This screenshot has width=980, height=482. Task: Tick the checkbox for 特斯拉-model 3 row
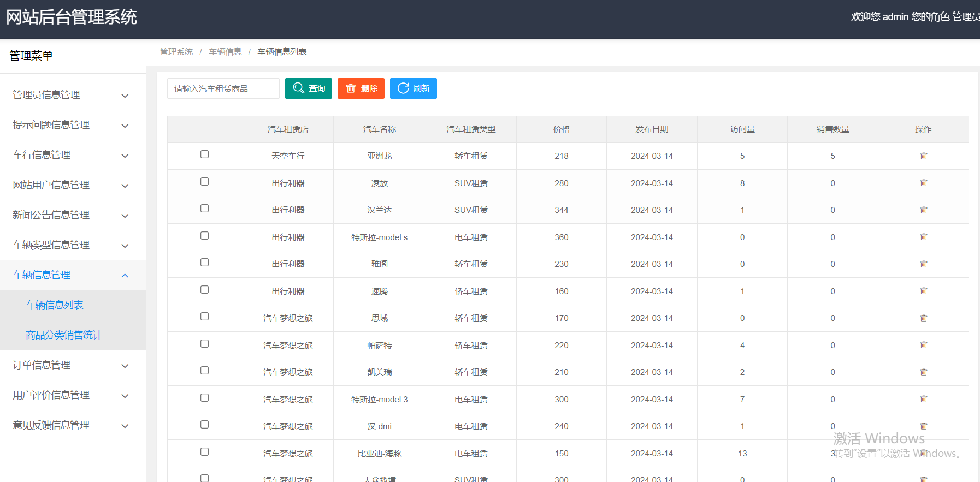[204, 398]
